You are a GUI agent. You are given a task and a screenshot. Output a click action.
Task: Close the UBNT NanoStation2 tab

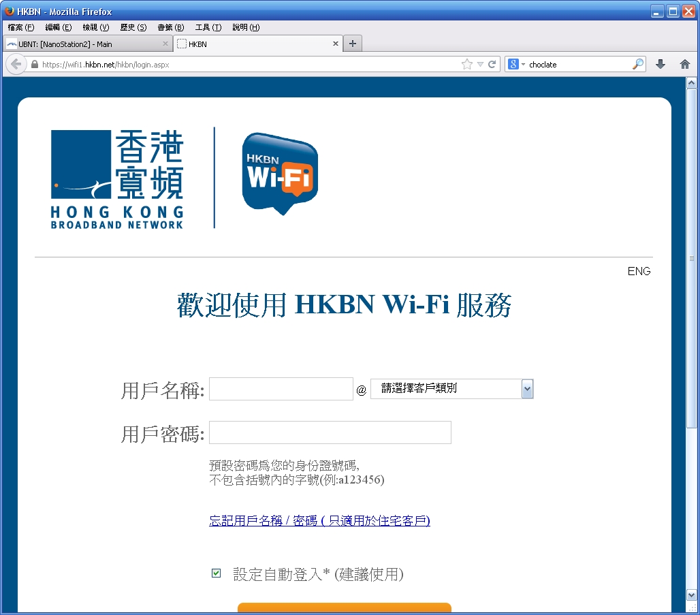pyautogui.click(x=165, y=44)
